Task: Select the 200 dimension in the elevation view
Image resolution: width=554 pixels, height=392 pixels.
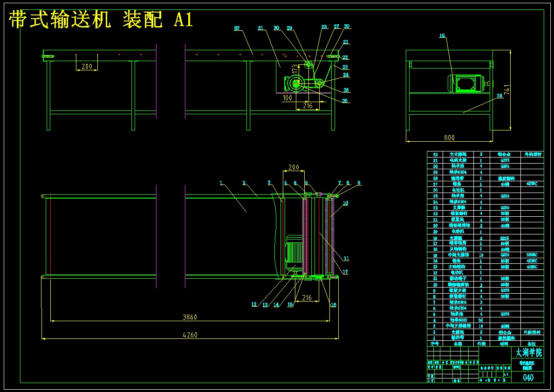Action: [87, 66]
